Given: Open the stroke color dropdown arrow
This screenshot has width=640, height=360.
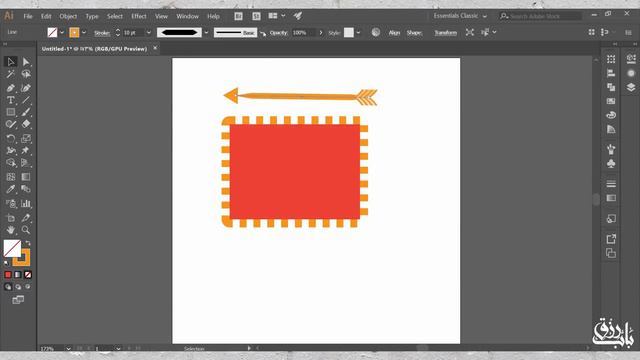Looking at the screenshot, I should [x=84, y=33].
